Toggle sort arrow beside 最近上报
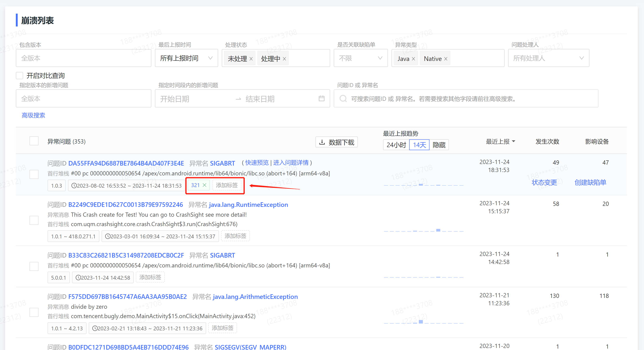 pyautogui.click(x=514, y=141)
